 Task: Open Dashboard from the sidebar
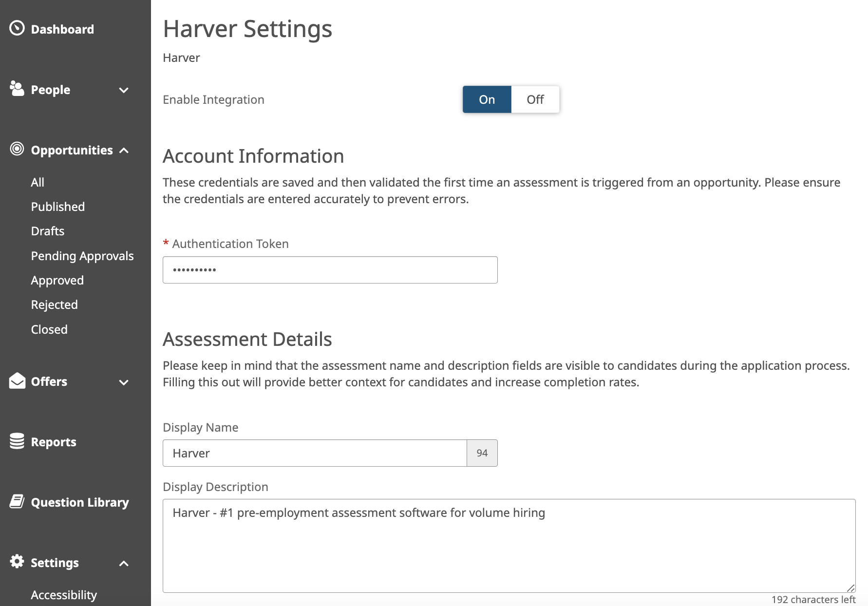pos(62,29)
